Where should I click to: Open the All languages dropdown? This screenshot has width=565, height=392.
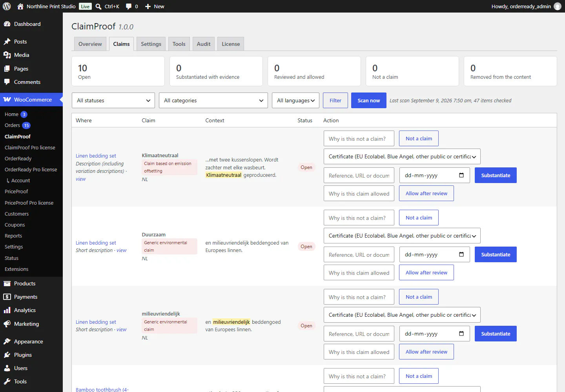click(295, 100)
